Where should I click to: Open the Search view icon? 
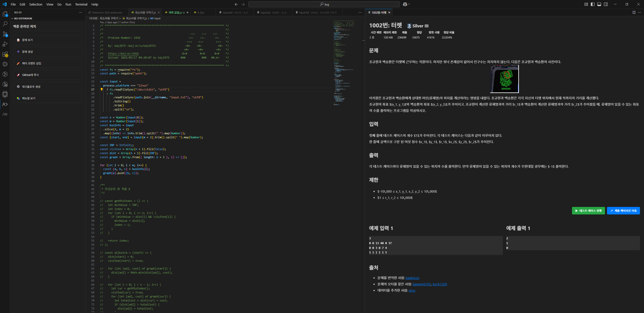pos(5,24)
